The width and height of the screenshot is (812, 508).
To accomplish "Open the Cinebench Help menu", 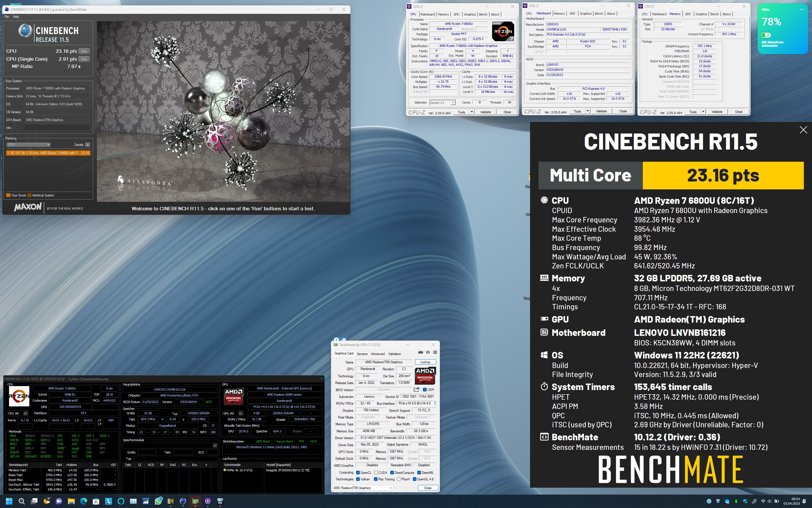I will point(16,16).
